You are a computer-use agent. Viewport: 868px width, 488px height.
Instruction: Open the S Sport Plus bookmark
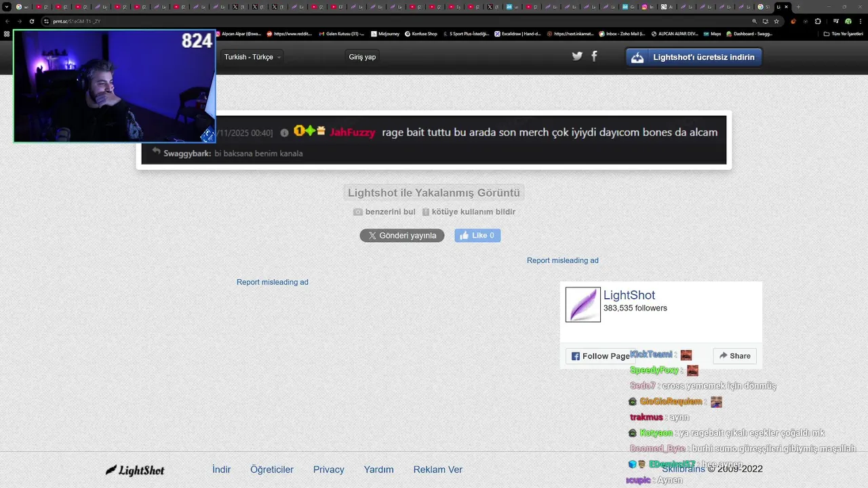[x=467, y=33]
